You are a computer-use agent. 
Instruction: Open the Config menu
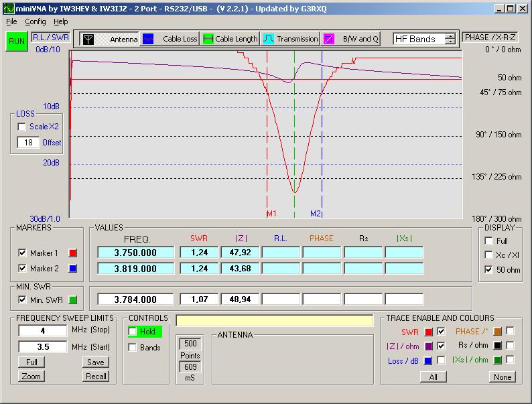(x=35, y=21)
